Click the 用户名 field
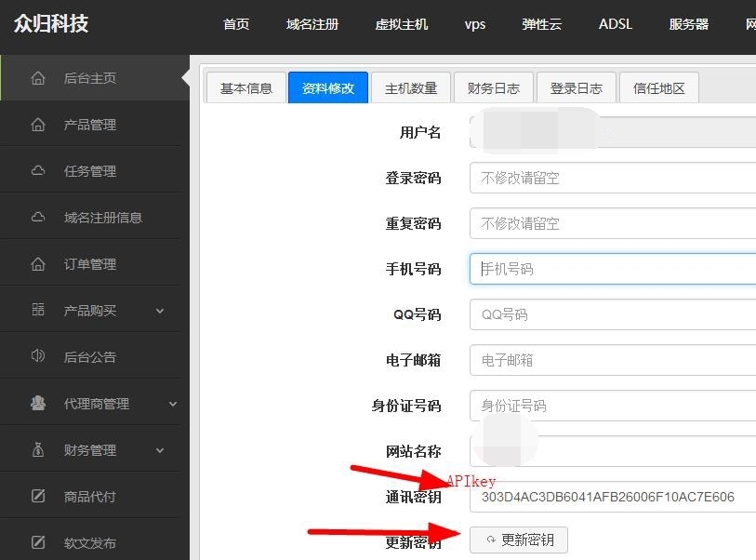 [613, 132]
